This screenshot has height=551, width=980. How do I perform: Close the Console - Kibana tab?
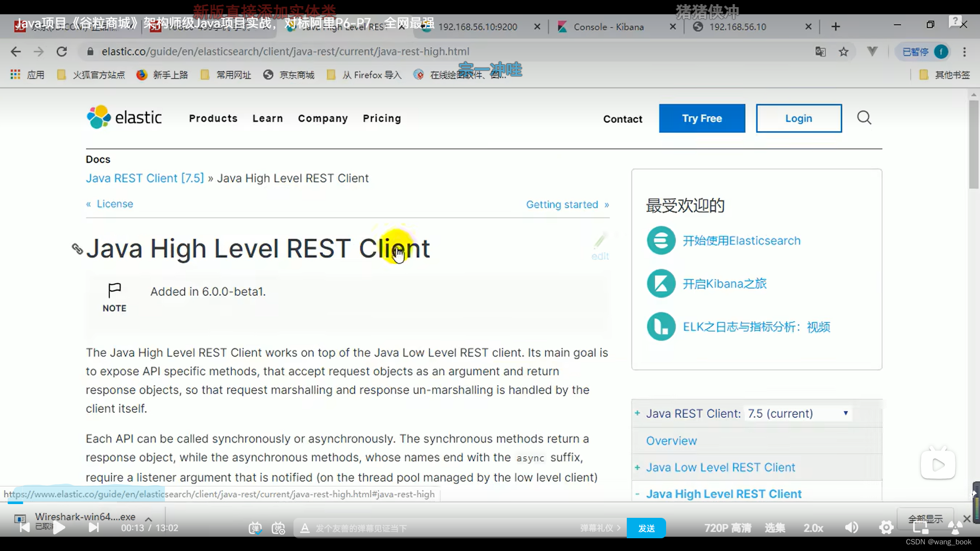pyautogui.click(x=673, y=27)
